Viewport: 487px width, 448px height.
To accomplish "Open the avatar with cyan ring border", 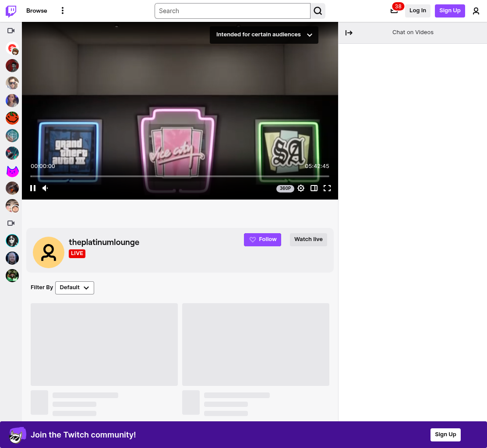I will coord(12,241).
